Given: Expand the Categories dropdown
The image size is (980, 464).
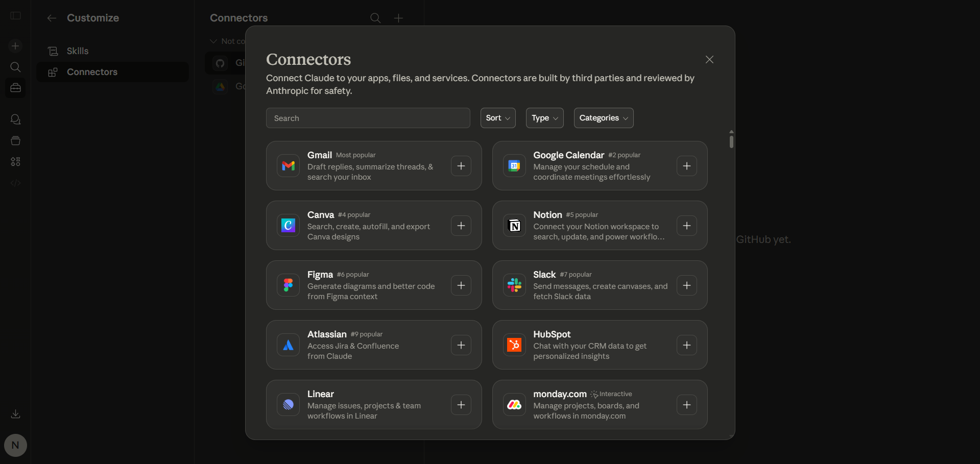Looking at the screenshot, I should pyautogui.click(x=603, y=118).
